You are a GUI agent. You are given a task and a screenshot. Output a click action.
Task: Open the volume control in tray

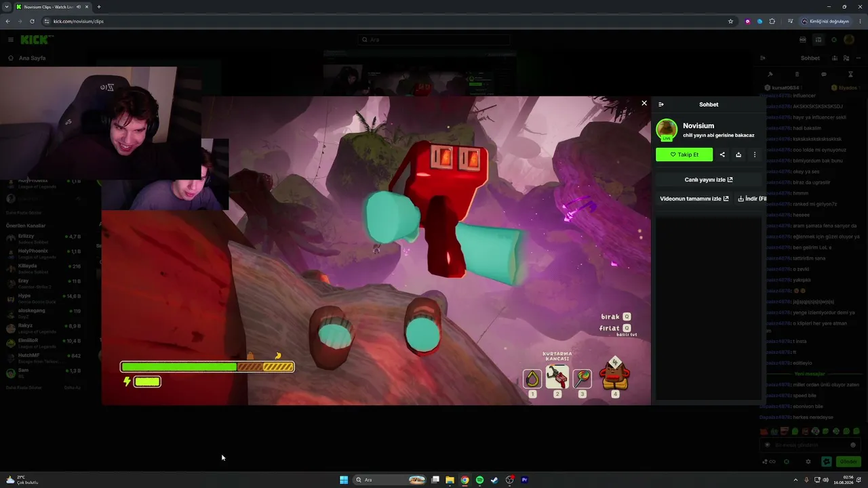[825, 480]
